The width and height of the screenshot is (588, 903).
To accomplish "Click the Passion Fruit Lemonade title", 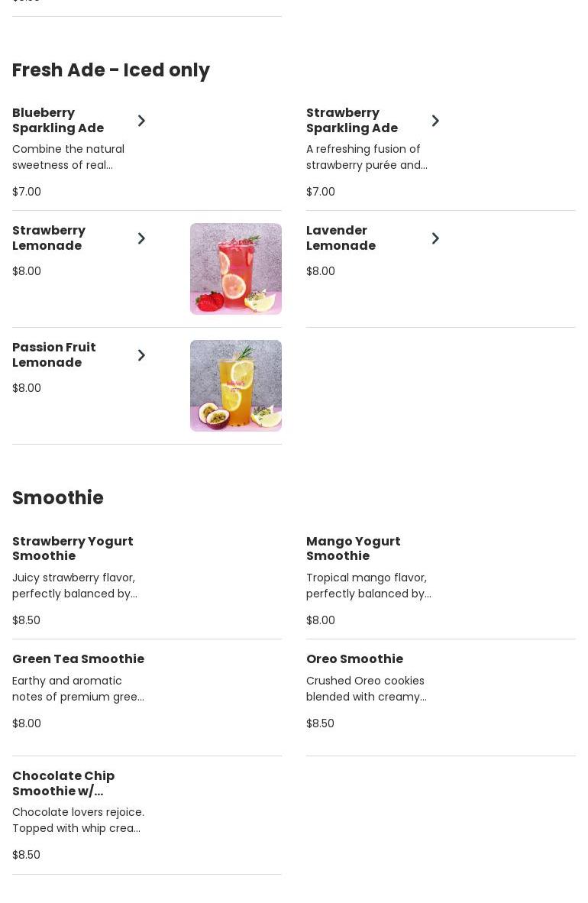I will pos(54,355).
